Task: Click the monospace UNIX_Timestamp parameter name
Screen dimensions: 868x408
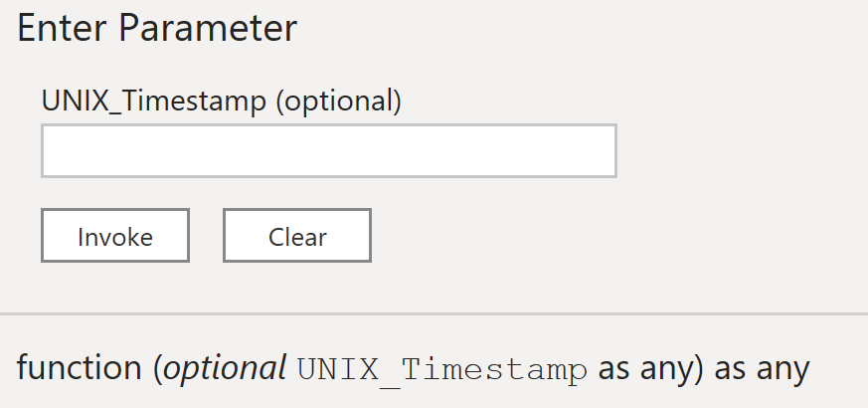Action: click(x=441, y=370)
